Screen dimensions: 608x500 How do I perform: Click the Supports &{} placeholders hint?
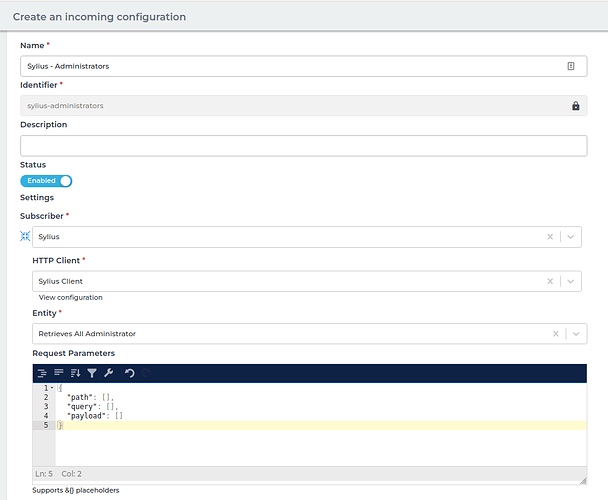(76, 490)
